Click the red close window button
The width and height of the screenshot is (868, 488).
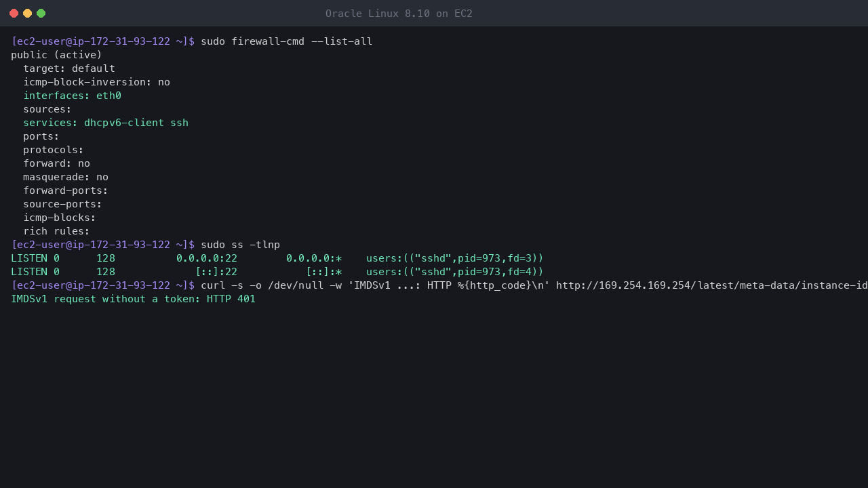[x=14, y=14]
